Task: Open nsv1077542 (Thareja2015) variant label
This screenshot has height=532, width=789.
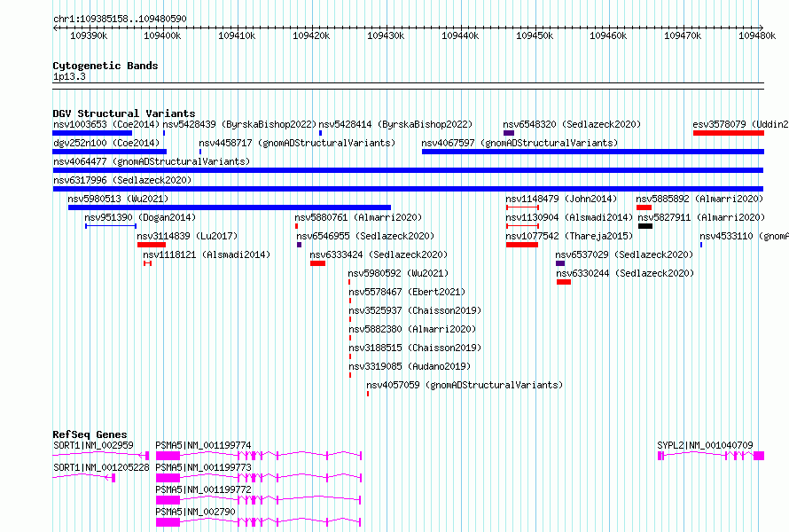Action: click(569, 236)
